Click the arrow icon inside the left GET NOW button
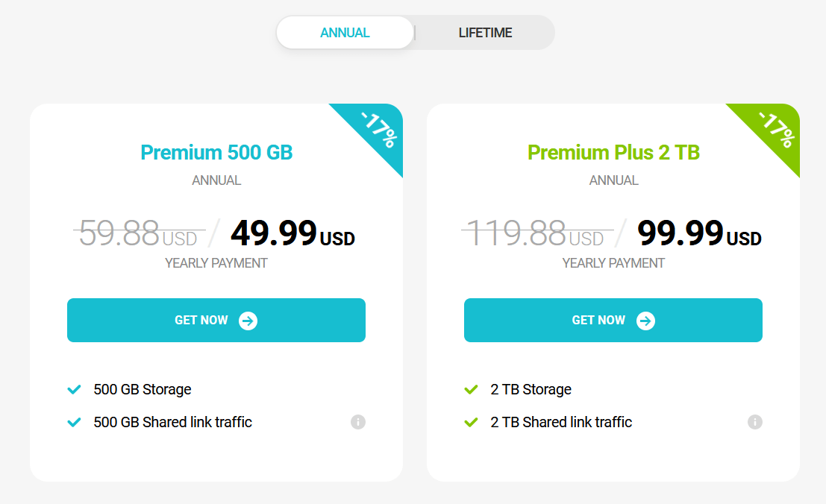Image resolution: width=826 pixels, height=504 pixels. coord(247,320)
